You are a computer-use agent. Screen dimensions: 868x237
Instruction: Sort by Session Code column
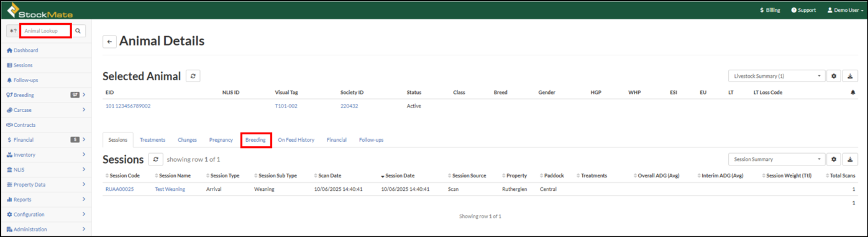(x=122, y=176)
